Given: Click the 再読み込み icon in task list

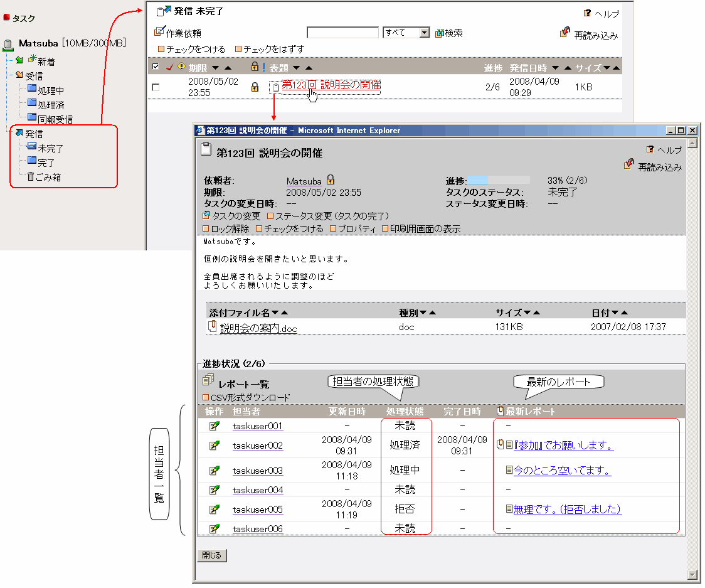Looking at the screenshot, I should [x=565, y=32].
